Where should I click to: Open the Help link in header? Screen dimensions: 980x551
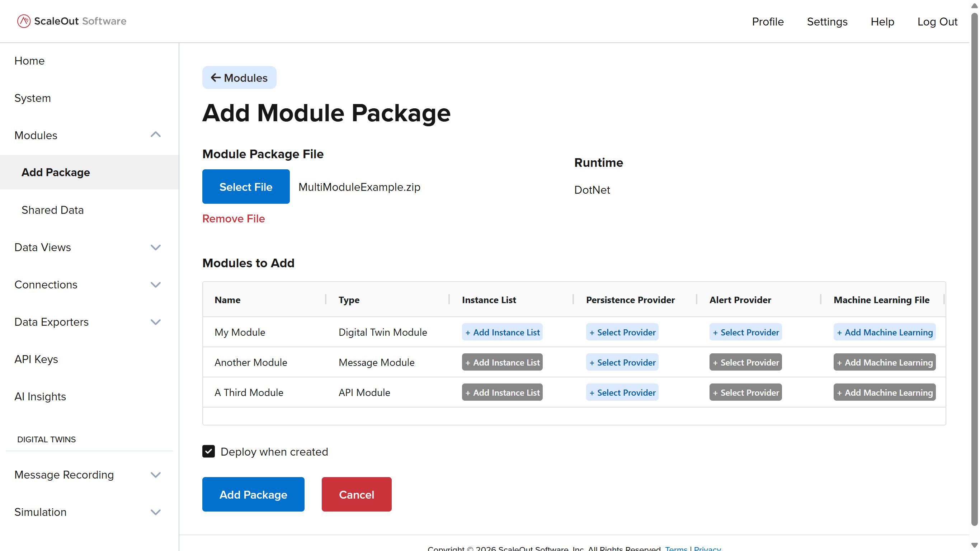point(882,22)
